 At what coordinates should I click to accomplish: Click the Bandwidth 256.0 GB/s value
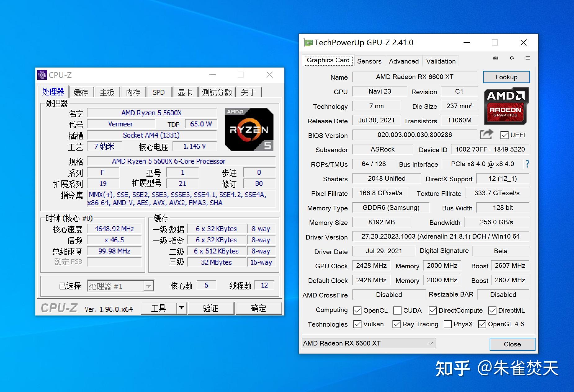tap(496, 222)
